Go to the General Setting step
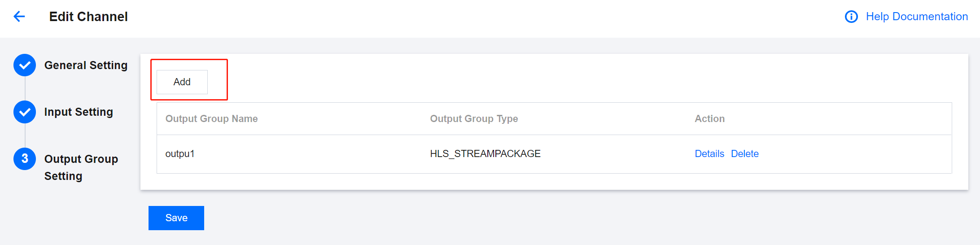This screenshot has height=245, width=980. pos(86,66)
